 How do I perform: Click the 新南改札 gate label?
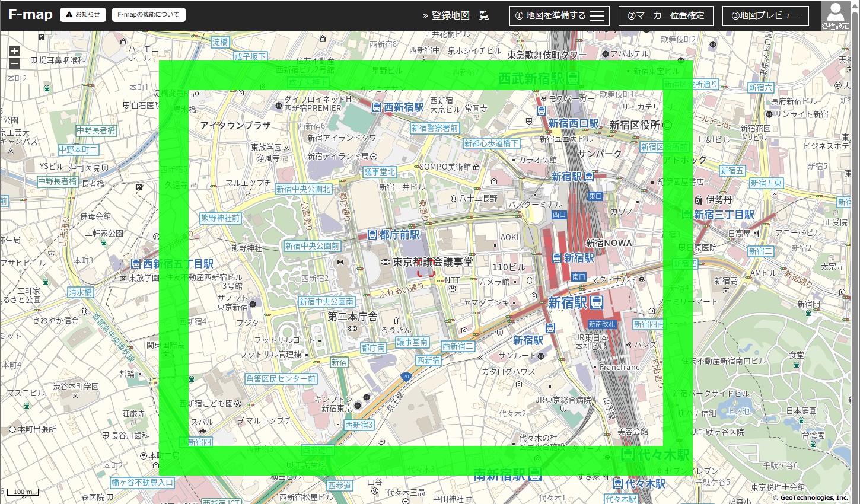coord(602,324)
